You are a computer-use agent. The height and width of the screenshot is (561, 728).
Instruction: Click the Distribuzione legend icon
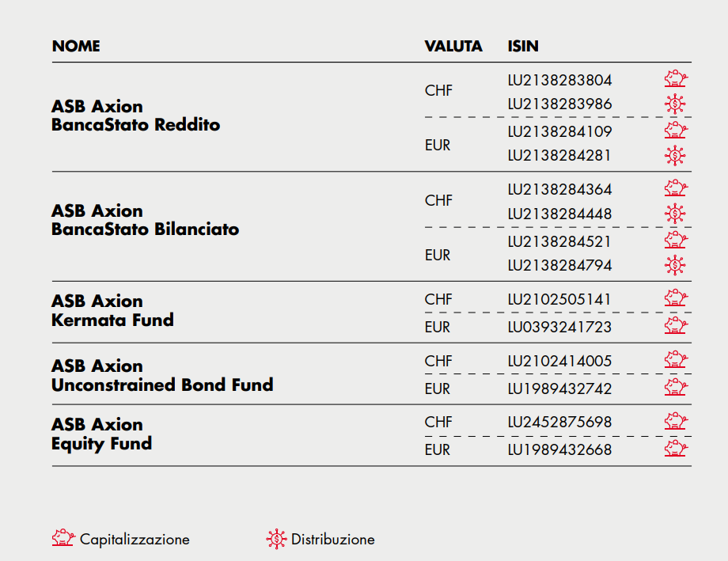click(276, 539)
